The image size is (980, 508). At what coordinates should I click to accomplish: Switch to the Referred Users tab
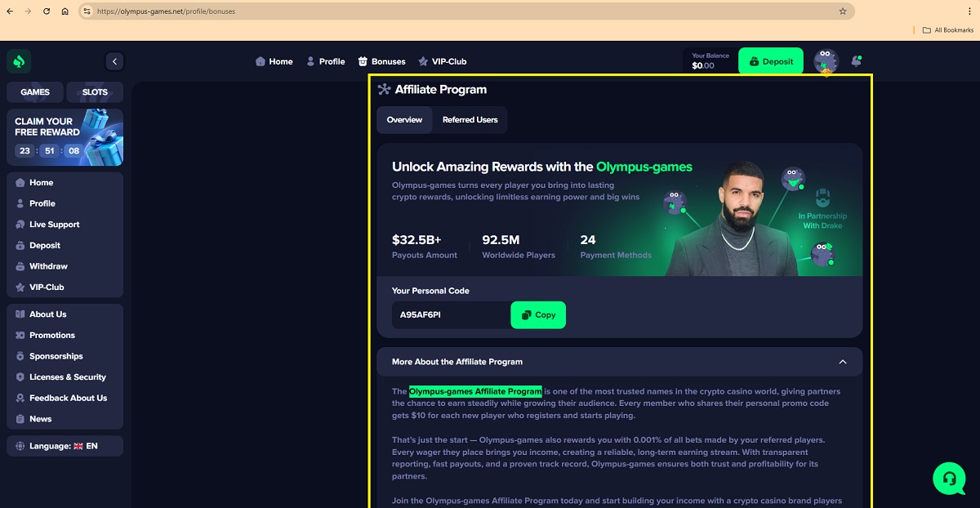[470, 120]
